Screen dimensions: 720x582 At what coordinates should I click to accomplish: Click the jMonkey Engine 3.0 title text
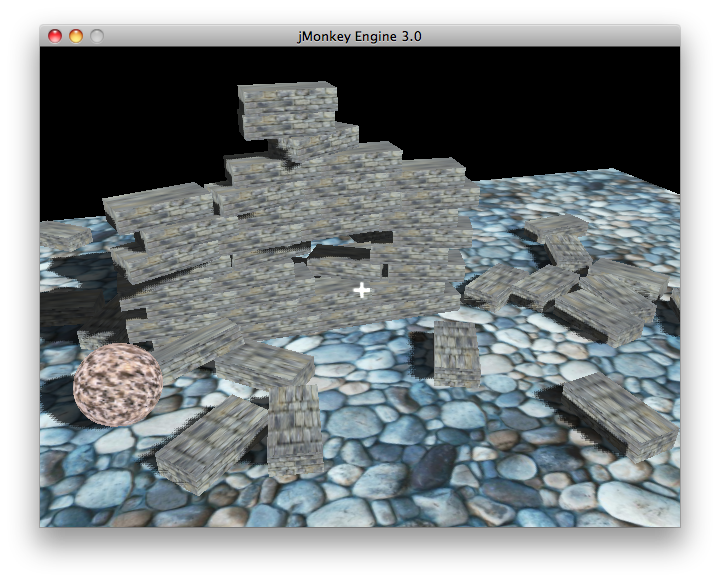point(360,36)
